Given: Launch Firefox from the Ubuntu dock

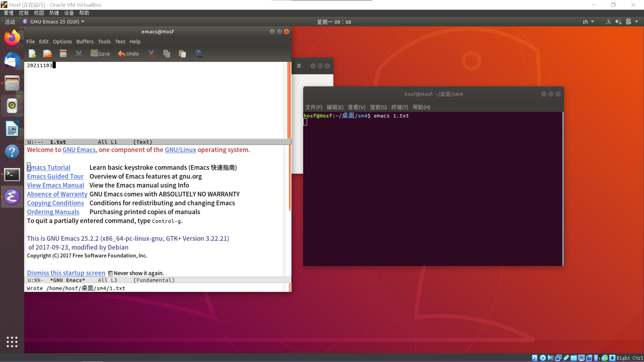Looking at the screenshot, I should (x=12, y=37).
